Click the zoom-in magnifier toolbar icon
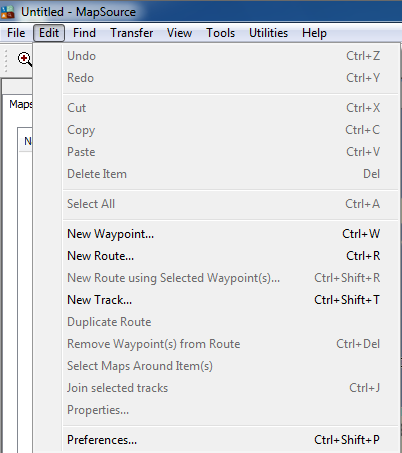The image size is (402, 453). pyautogui.click(x=25, y=59)
